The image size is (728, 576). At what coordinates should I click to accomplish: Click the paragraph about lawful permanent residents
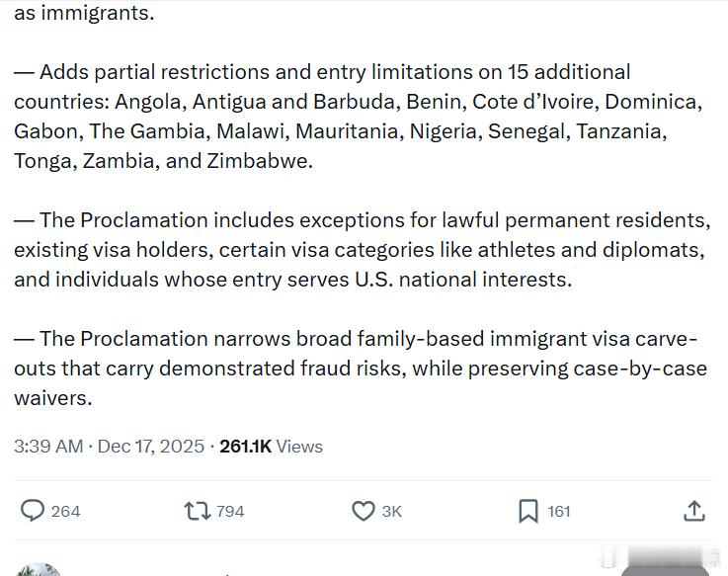click(x=362, y=250)
